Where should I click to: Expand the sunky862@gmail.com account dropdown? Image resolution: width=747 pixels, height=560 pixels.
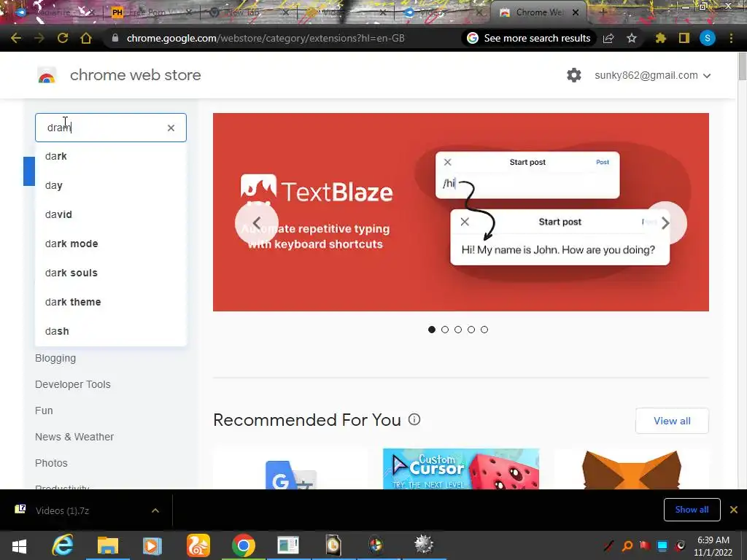click(x=652, y=75)
